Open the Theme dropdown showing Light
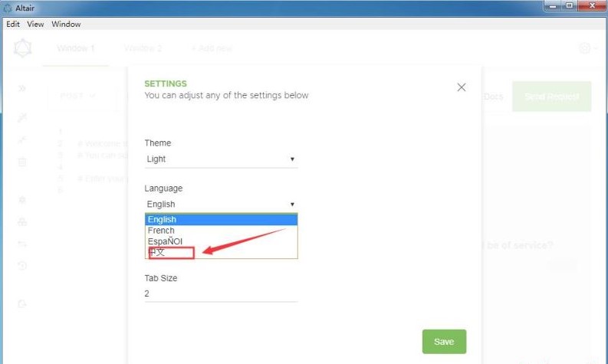Image resolution: width=608 pixels, height=364 pixels. coord(221,159)
